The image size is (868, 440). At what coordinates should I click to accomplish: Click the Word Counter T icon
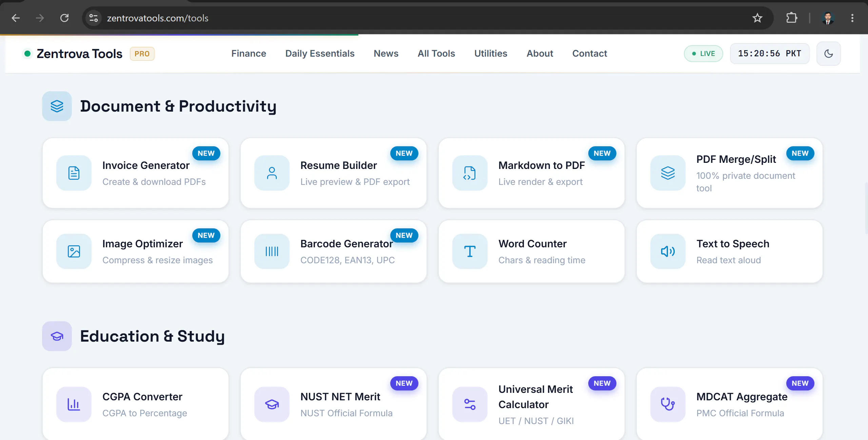click(x=470, y=251)
